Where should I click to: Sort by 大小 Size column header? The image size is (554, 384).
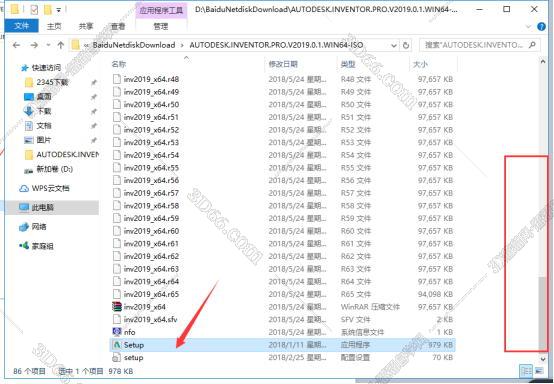(420, 64)
